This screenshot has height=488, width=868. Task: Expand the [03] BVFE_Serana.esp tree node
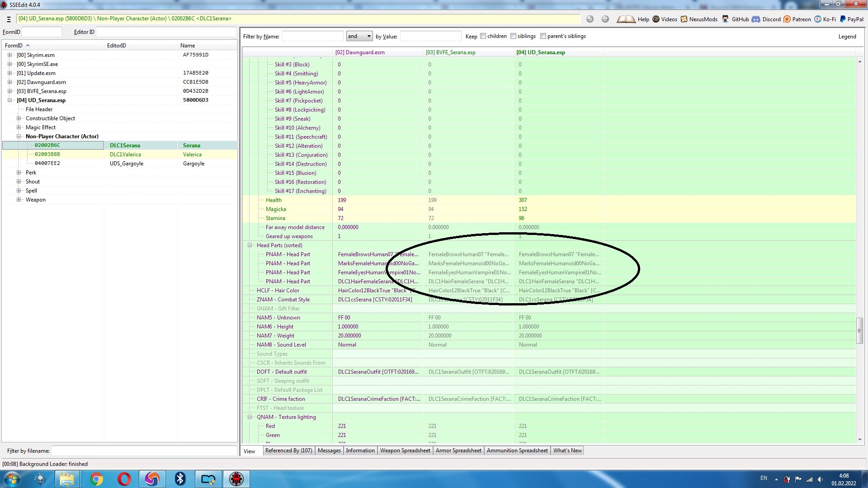point(9,91)
